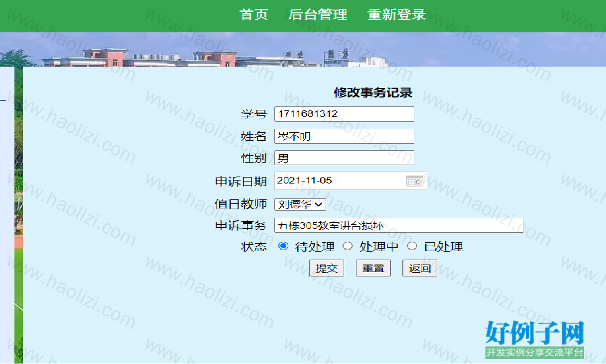This screenshot has width=606, height=364.
Task: Select the 已处理 radio label text
Action: (444, 247)
